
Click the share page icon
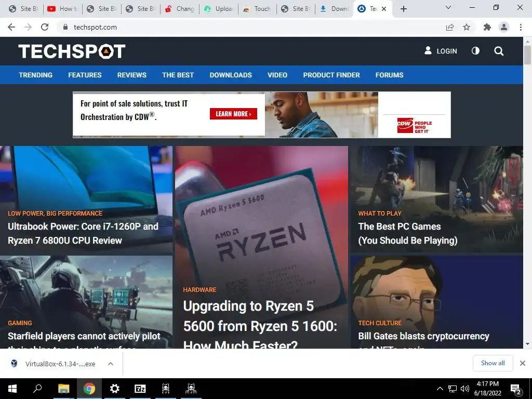click(450, 27)
